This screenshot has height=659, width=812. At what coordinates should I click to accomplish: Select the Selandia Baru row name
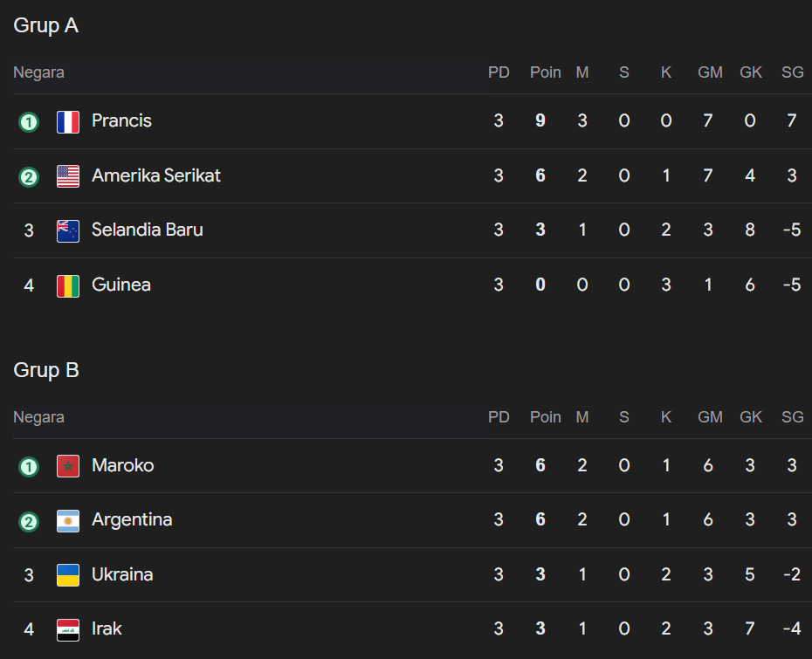[x=148, y=230]
